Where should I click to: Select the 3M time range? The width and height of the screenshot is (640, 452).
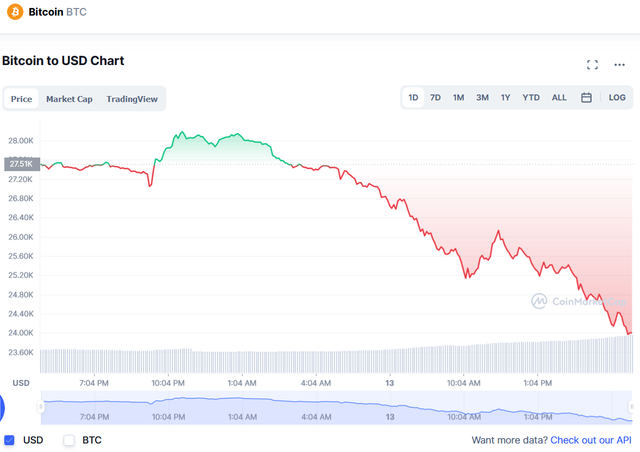coord(482,98)
